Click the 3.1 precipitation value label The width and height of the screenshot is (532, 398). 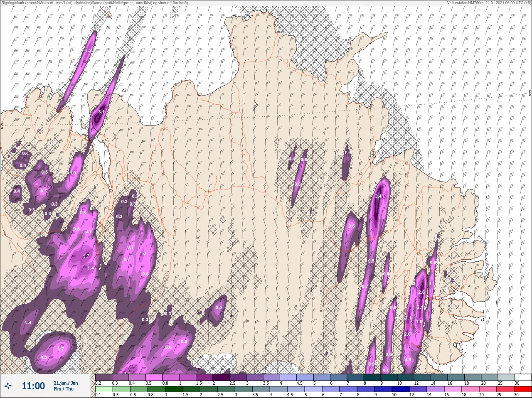pos(101,112)
